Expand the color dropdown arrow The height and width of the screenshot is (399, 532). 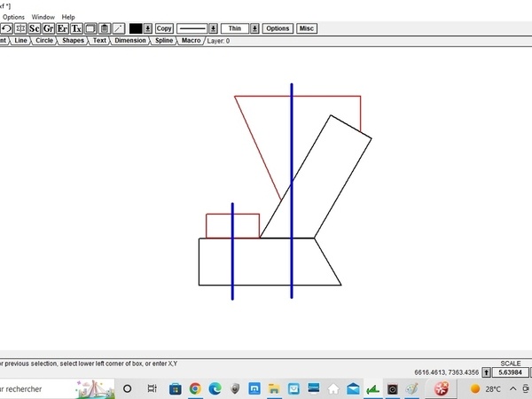point(148,28)
